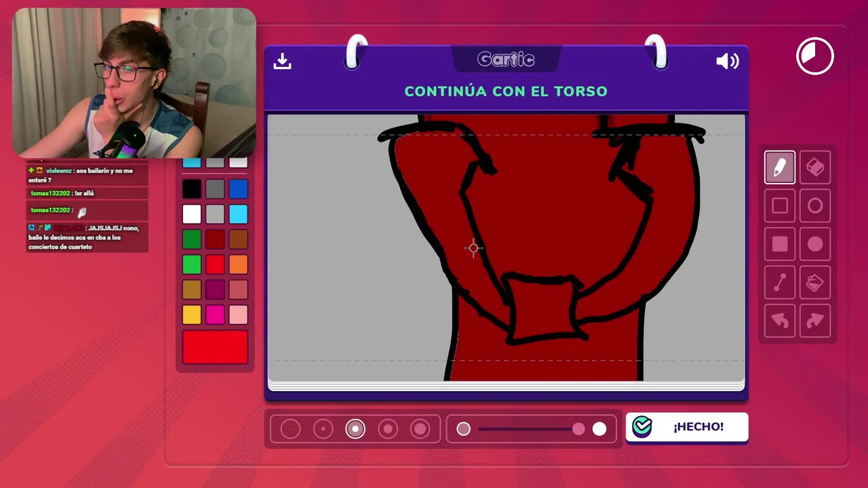Select the straight line tool
This screenshot has width=868, height=488.
pos(780,283)
